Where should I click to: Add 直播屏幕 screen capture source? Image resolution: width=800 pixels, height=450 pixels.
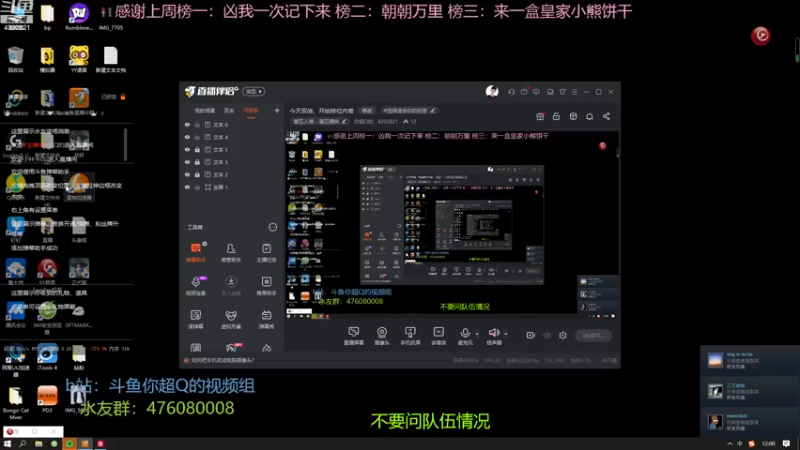click(x=354, y=336)
